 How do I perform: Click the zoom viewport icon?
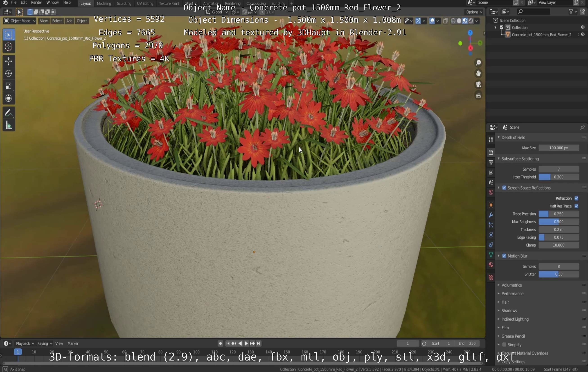(478, 63)
